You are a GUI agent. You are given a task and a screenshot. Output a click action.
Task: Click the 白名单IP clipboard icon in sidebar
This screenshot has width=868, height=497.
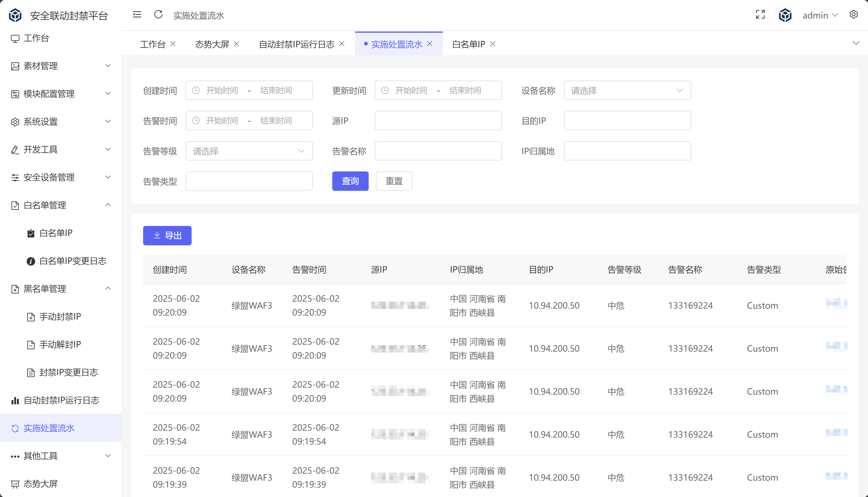coord(31,233)
